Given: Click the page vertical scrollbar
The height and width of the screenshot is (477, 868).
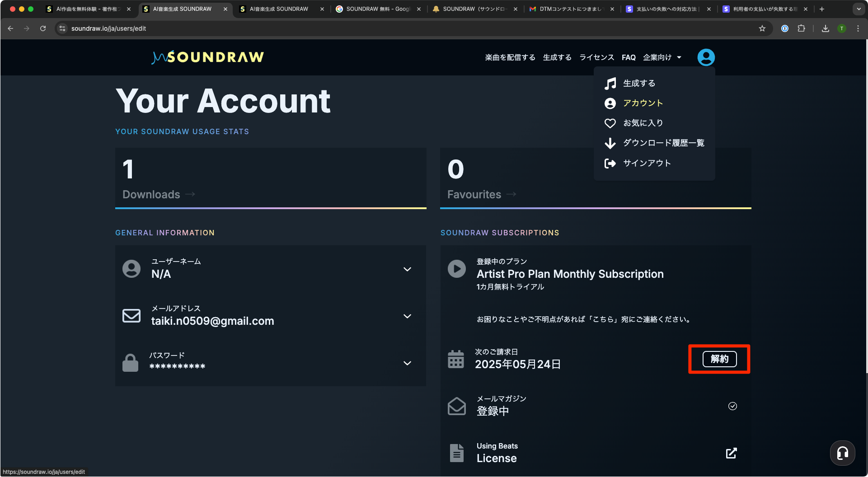Looking at the screenshot, I should tap(866, 206).
